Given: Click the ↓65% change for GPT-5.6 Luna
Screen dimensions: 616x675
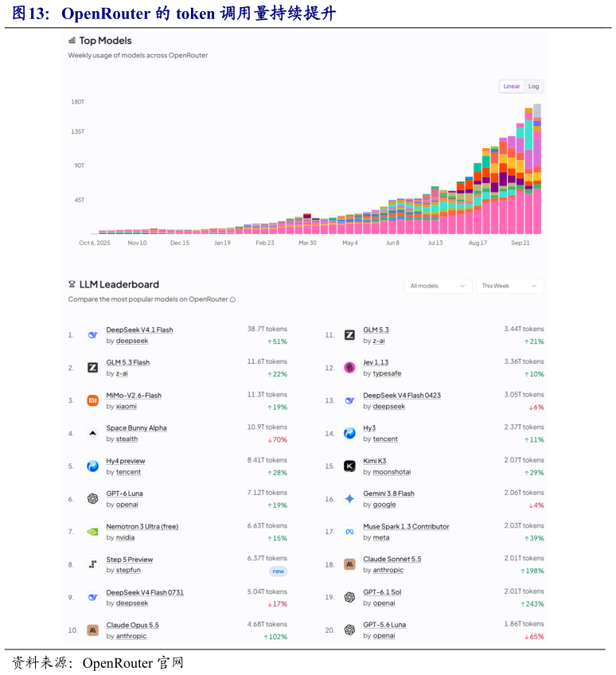Looking at the screenshot, I should click(534, 636).
